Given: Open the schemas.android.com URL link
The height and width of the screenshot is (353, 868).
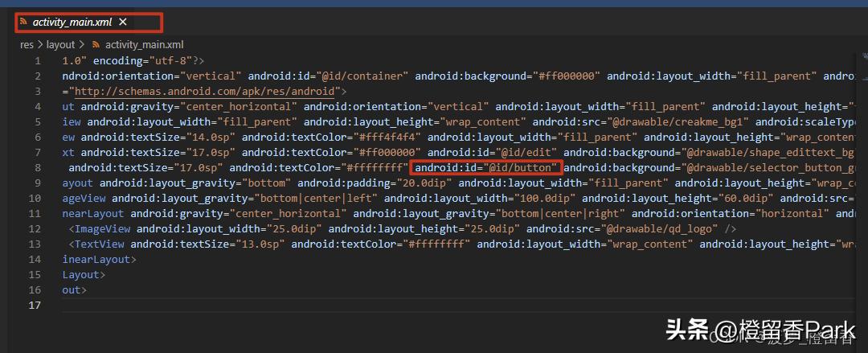Looking at the screenshot, I should (205, 92).
